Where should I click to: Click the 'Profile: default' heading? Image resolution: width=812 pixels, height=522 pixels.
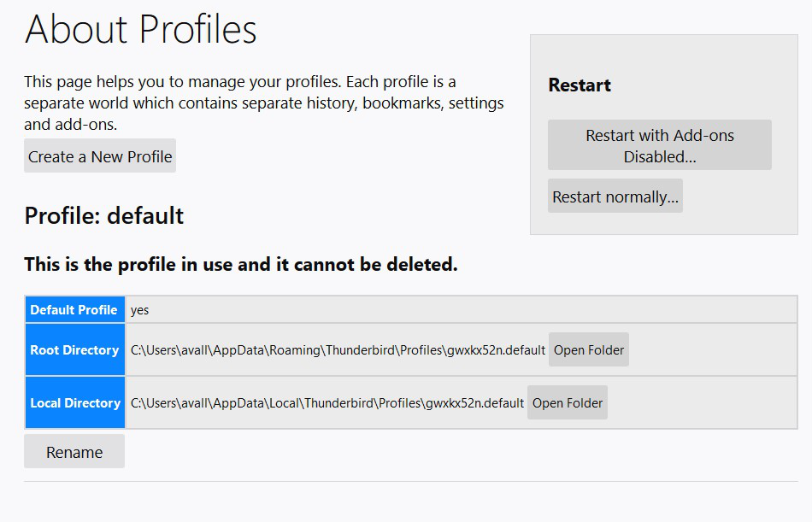[x=104, y=216]
